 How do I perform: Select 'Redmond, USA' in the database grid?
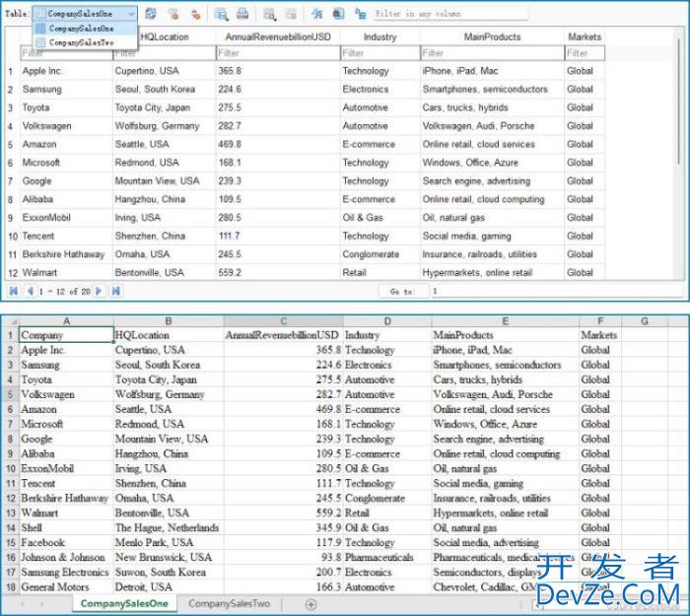click(x=165, y=163)
